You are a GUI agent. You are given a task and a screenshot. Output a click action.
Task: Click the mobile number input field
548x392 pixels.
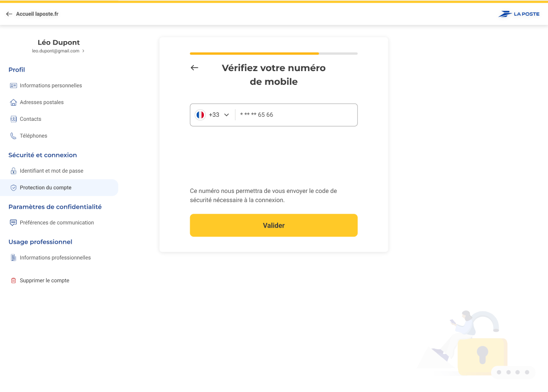[296, 115]
